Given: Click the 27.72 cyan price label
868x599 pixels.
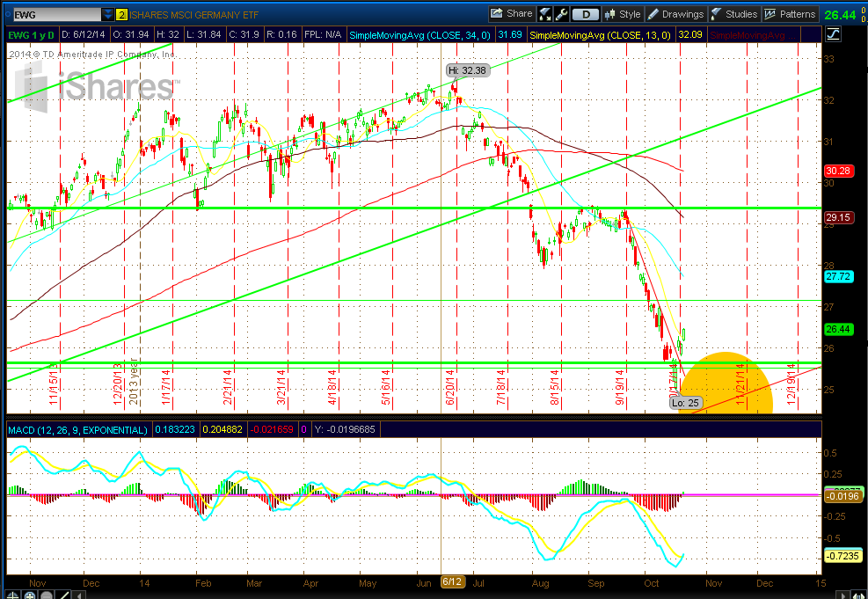Looking at the screenshot, I should (x=839, y=277).
